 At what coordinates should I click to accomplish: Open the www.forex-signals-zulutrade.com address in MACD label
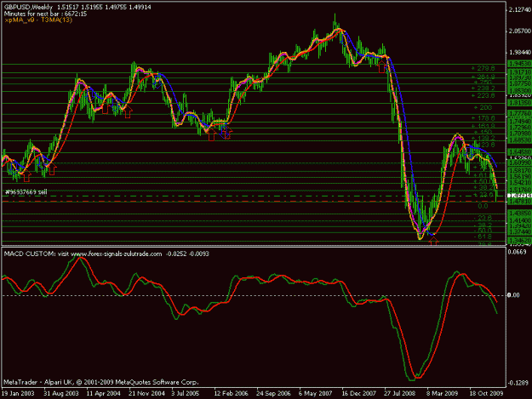pyautogui.click(x=116, y=254)
